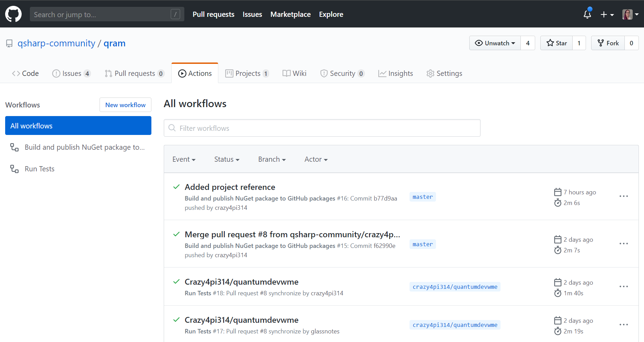The width and height of the screenshot is (644, 342).
Task: Open more options for Merge pull request #8 run
Action: (623, 243)
